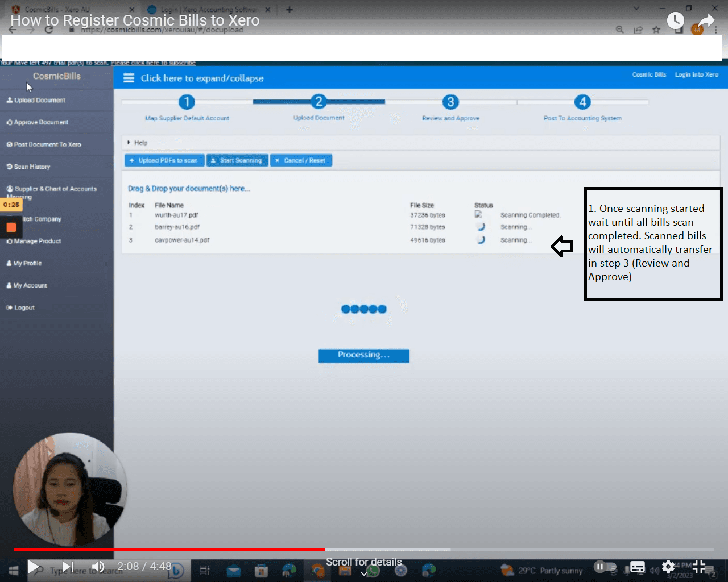Select file barrey-au16.pdf
Image resolution: width=728 pixels, height=582 pixels.
[177, 227]
